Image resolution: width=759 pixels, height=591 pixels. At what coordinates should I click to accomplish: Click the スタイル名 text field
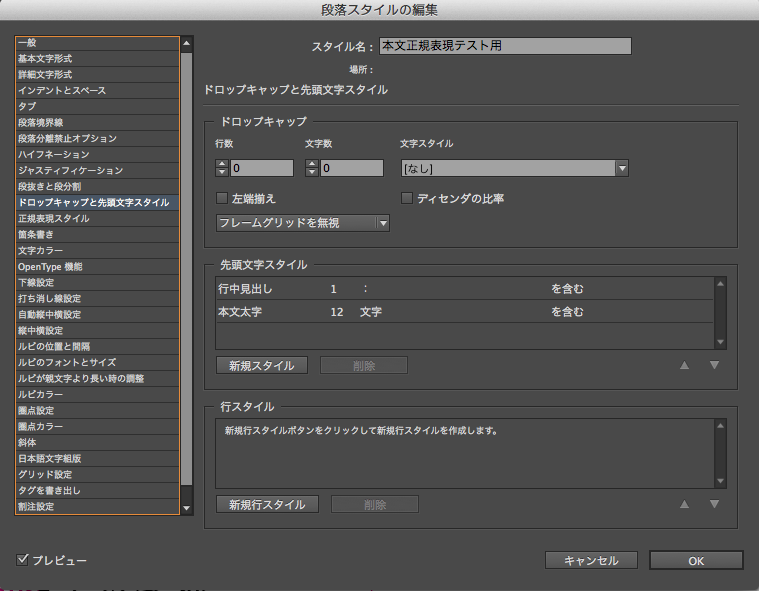[505, 46]
